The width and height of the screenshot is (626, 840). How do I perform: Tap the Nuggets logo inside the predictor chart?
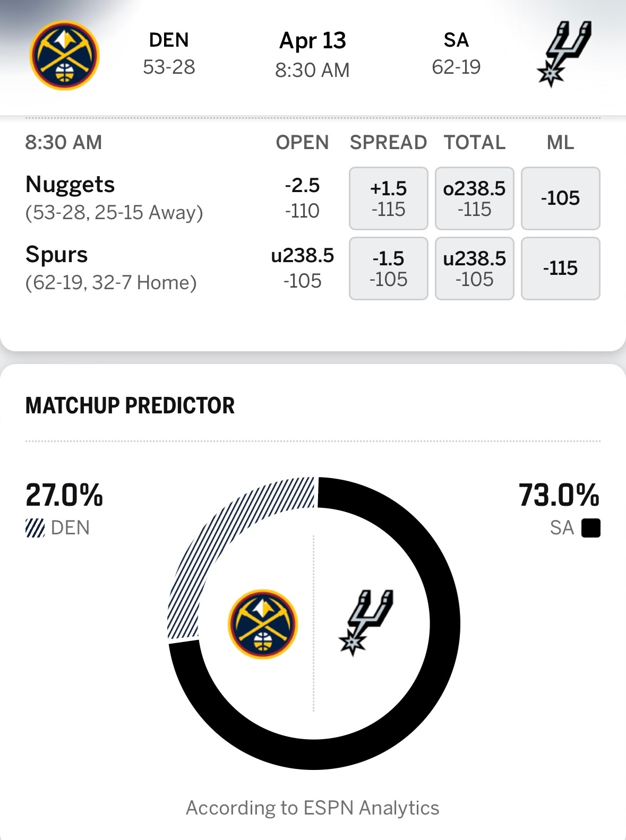click(263, 624)
